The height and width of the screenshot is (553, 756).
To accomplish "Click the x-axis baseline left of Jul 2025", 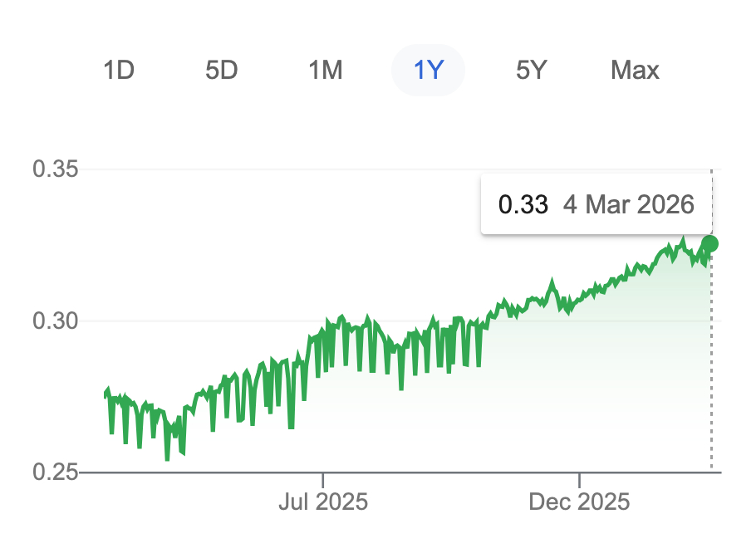I will [208, 472].
